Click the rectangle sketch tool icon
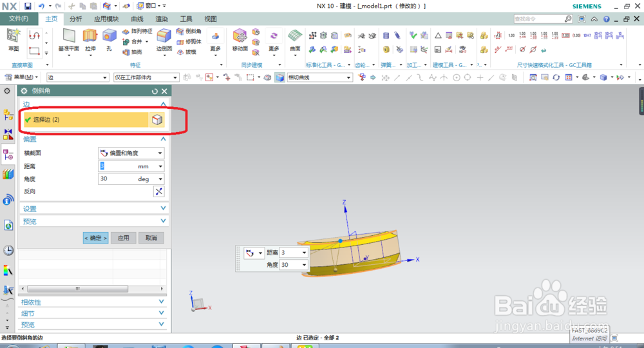The image size is (644, 348). point(34,52)
